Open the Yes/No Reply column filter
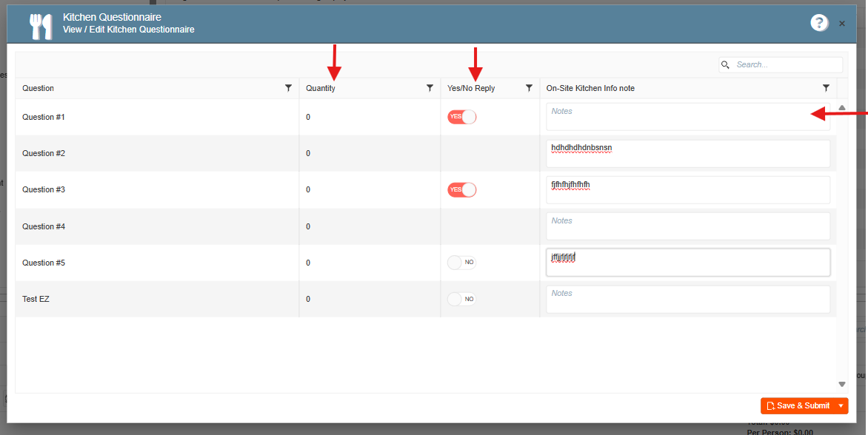Viewport: 868px width, 435px height. tap(529, 88)
